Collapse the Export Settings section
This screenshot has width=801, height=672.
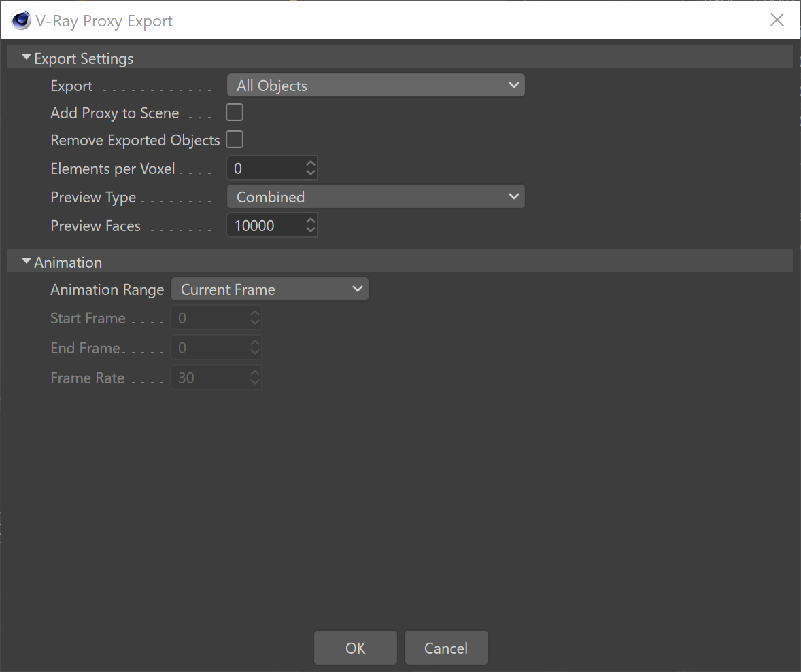[27, 58]
